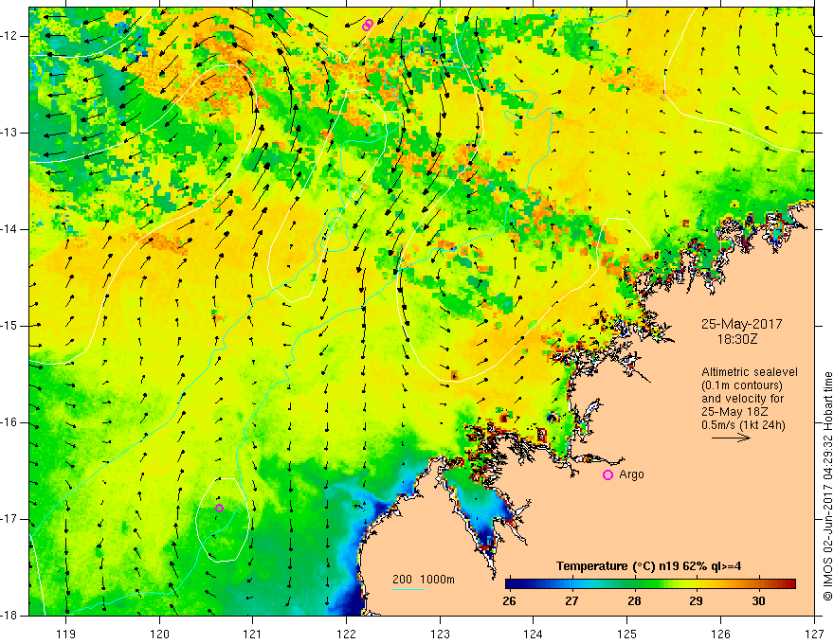Click longitude axis label 124
Image resolution: width=834 pixels, height=644 pixels.
point(534,634)
